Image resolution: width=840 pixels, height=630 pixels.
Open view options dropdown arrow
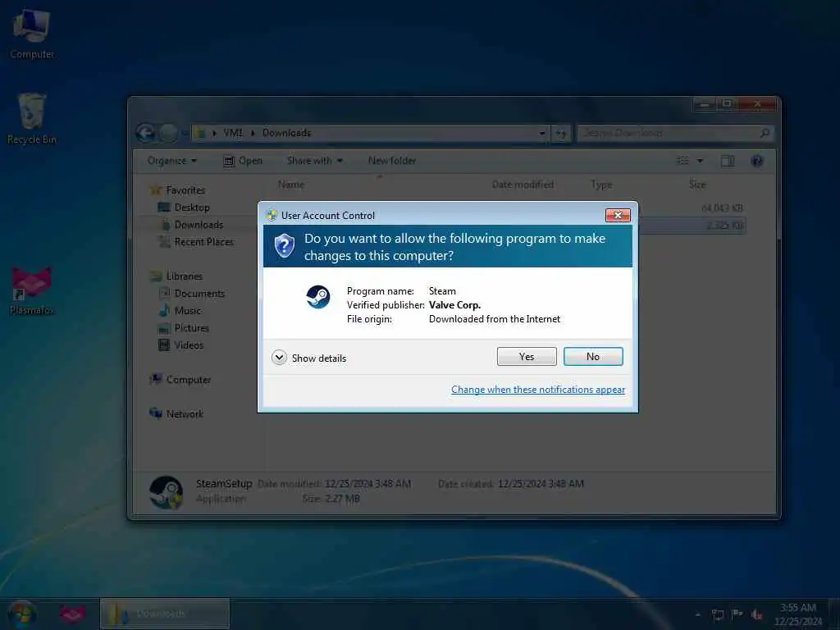700,161
